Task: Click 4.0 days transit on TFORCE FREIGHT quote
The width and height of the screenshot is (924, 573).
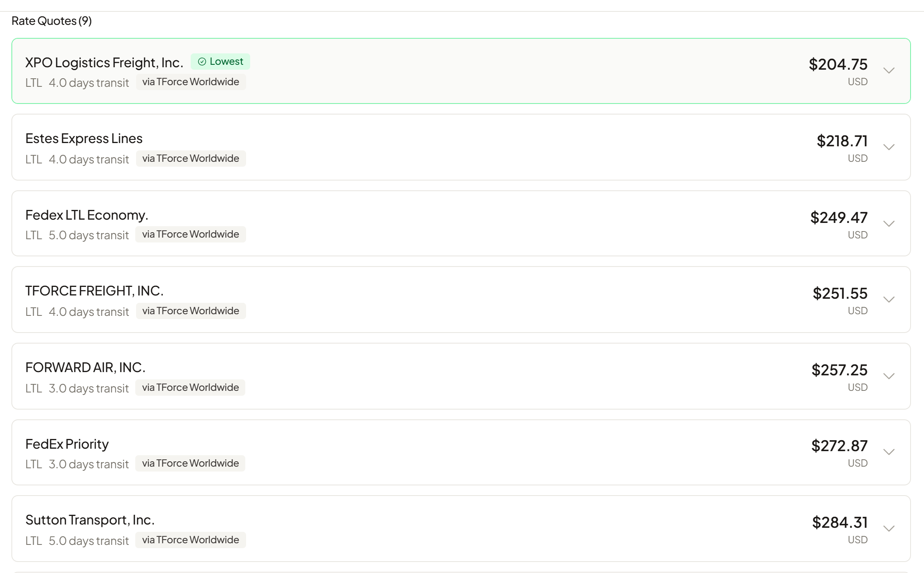Action: click(89, 312)
